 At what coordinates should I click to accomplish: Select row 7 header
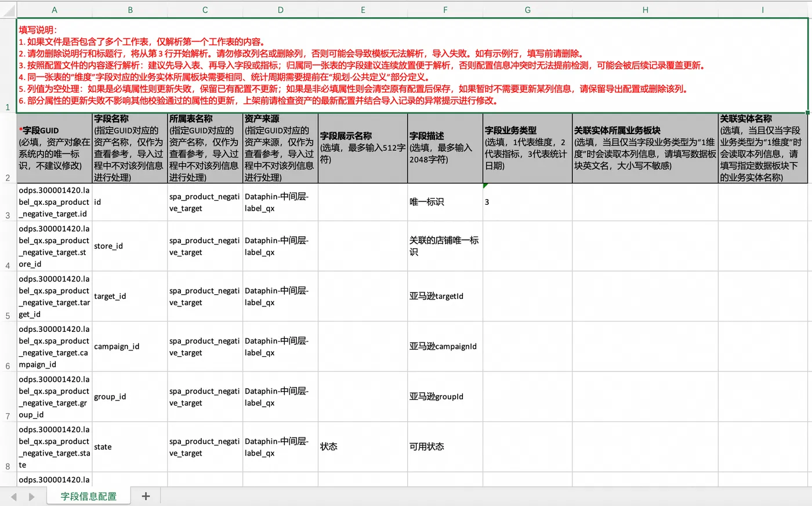[x=8, y=396]
